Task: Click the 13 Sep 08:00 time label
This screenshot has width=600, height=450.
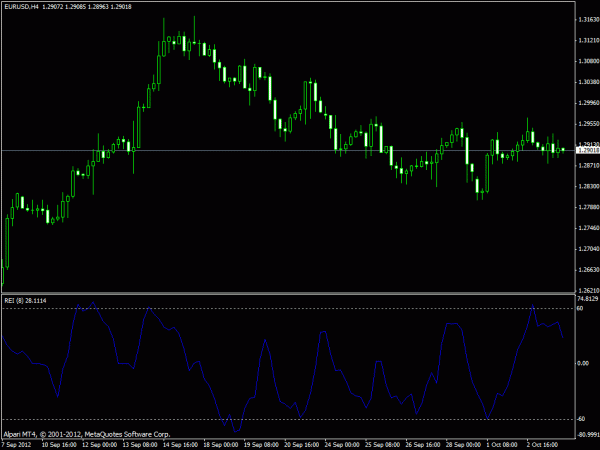Action: [x=140, y=445]
